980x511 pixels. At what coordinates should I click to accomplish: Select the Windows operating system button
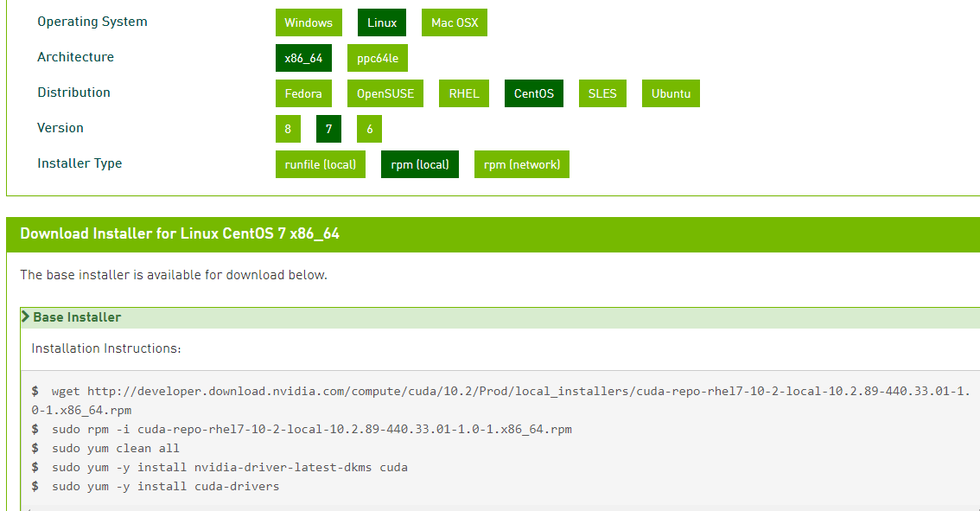309,22
